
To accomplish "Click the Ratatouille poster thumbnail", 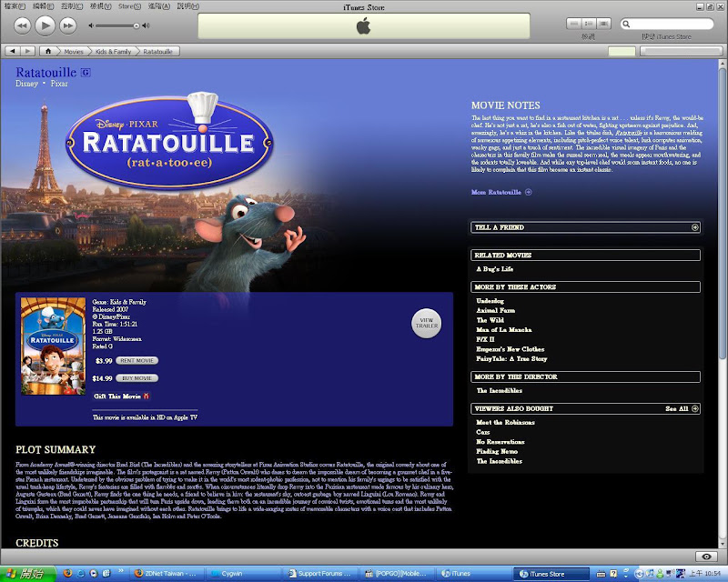I will pyautogui.click(x=53, y=346).
